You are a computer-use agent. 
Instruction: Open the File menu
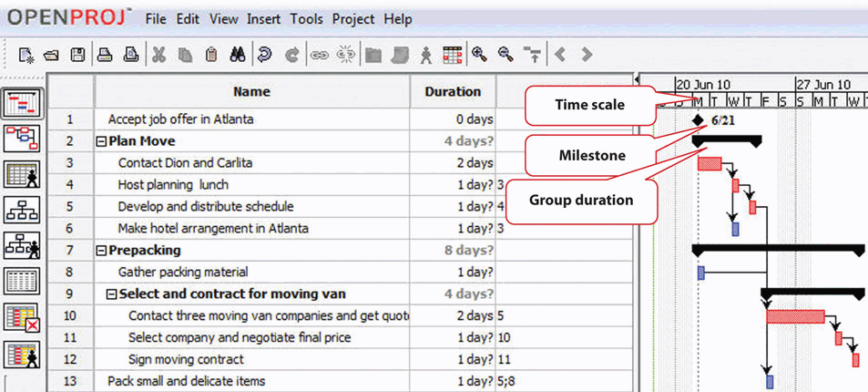pyautogui.click(x=156, y=19)
